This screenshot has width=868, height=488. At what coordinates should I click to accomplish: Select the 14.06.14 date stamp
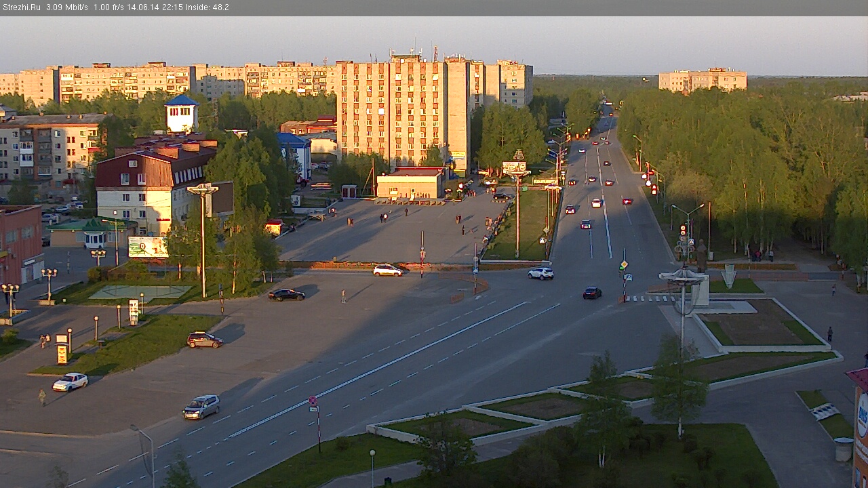point(142,7)
